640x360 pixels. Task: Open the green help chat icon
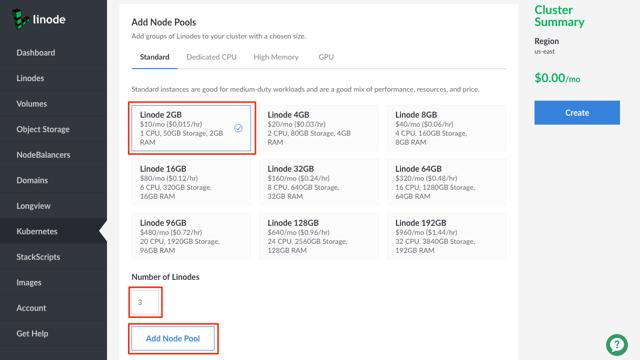[617, 345]
